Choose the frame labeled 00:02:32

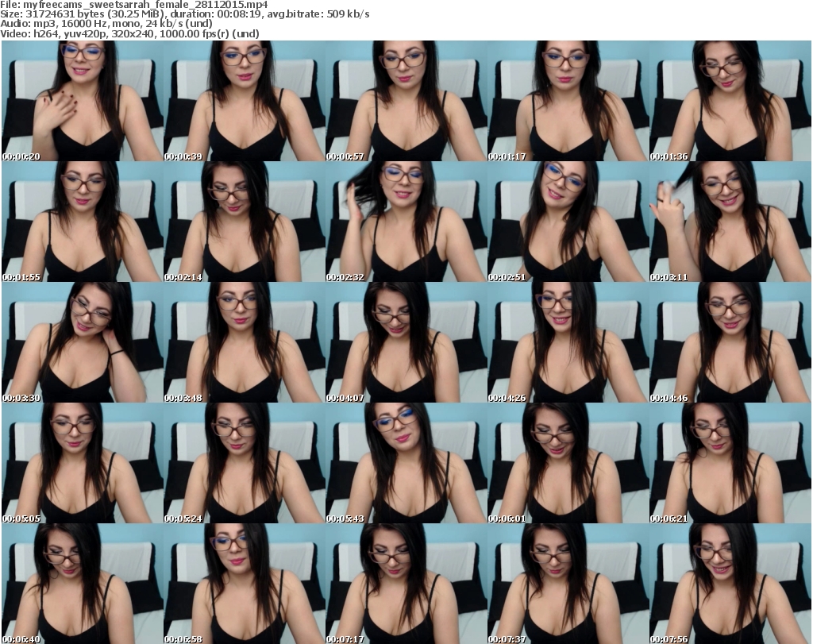pos(406,222)
